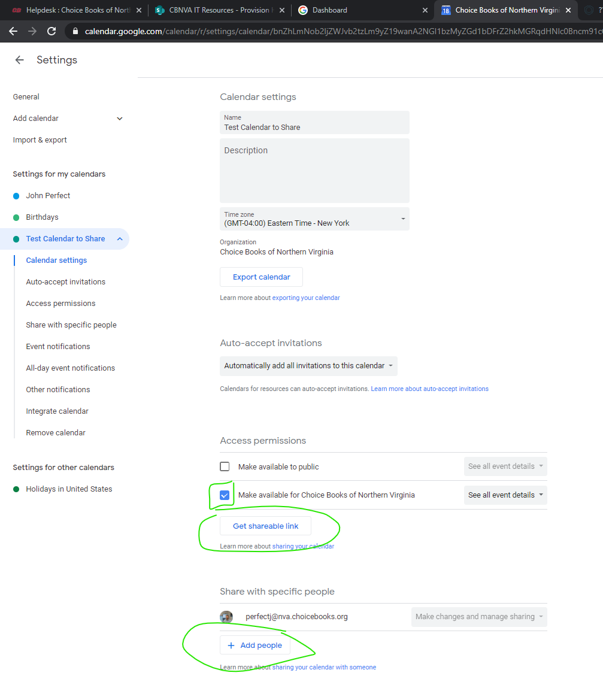Image resolution: width=603 pixels, height=700 pixels.
Task: Open the auto-accept invitations dropdown
Action: [308, 366]
